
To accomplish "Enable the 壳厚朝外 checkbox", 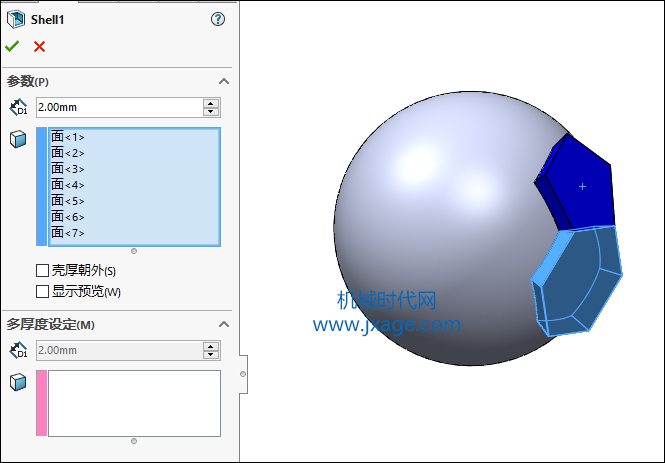I will tap(42, 271).
